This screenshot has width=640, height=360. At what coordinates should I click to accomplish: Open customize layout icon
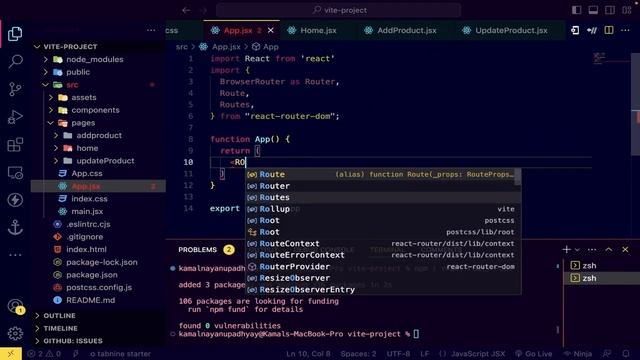click(x=627, y=10)
